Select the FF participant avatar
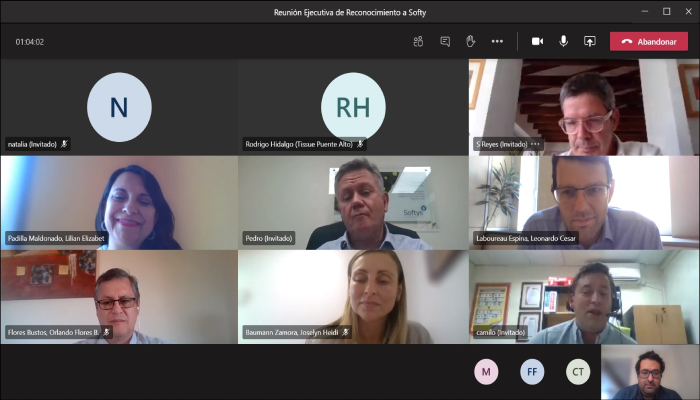Screen dimensions: 700x400 532,372
